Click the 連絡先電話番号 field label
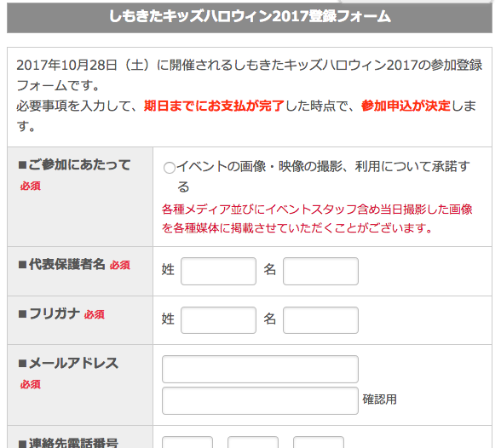The width and height of the screenshot is (501, 448). tap(68, 443)
